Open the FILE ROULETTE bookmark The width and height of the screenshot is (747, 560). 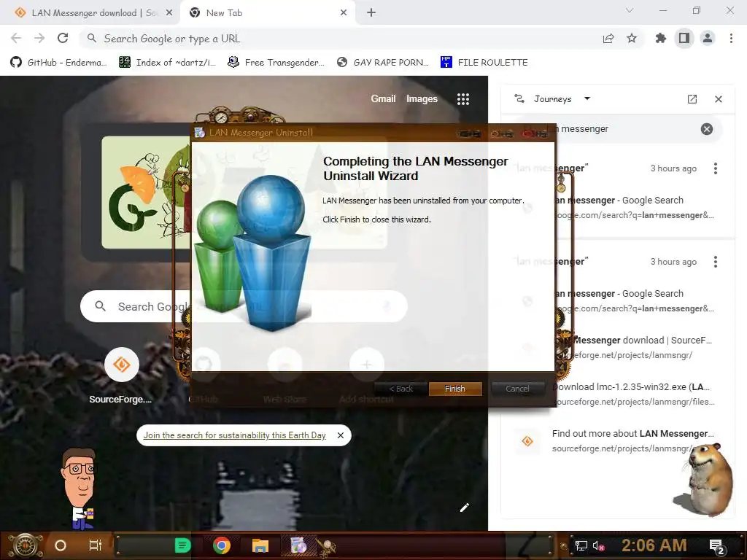coord(484,63)
